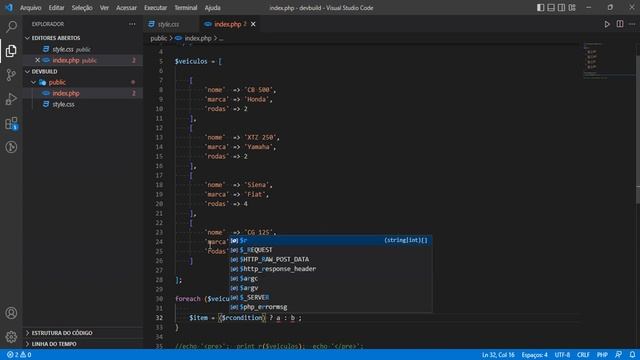This screenshot has width=640, height=360.
Task: Open the Editar menu
Action: tap(56, 8)
